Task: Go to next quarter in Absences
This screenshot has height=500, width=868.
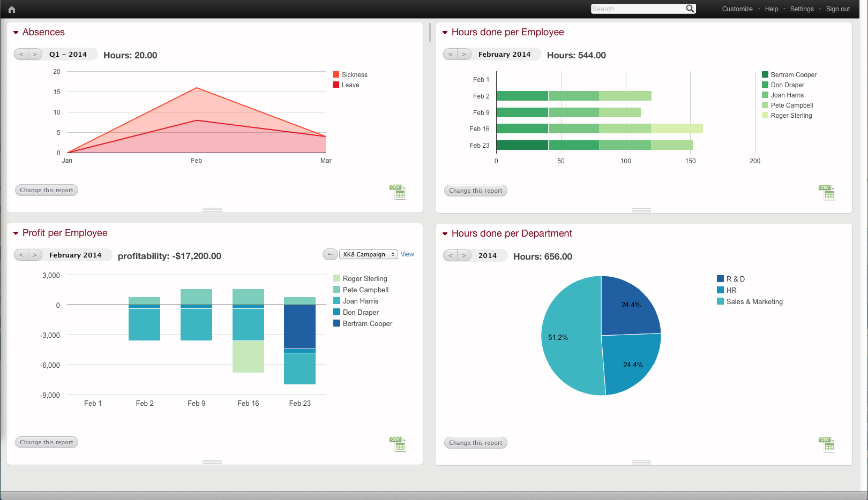Action: 35,54
